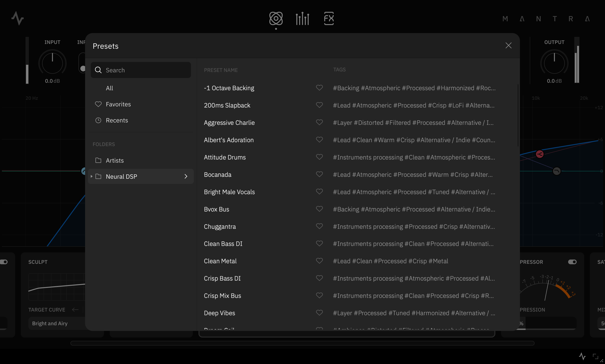Expand Neural DSP folder disclosure triangle
Viewport: 605px width, 364px height.
pos(91,176)
